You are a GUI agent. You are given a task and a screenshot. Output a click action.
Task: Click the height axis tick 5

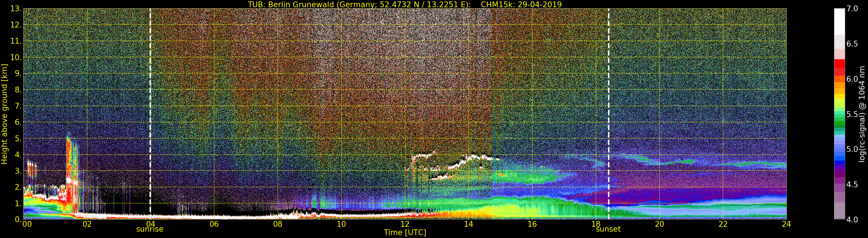(18, 138)
